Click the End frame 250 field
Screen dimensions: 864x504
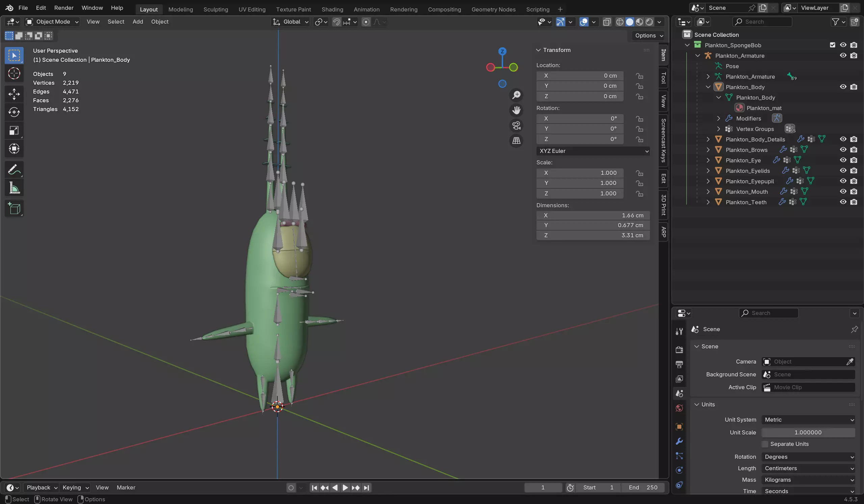tap(643, 487)
